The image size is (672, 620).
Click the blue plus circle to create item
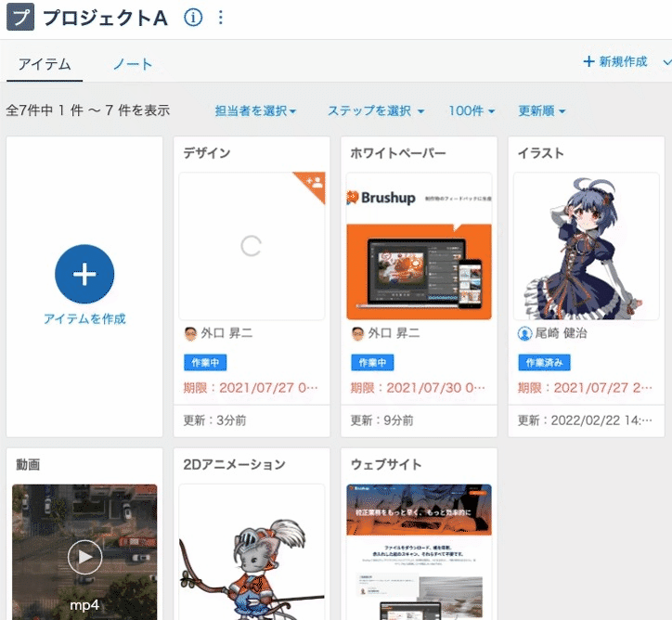[x=84, y=274]
